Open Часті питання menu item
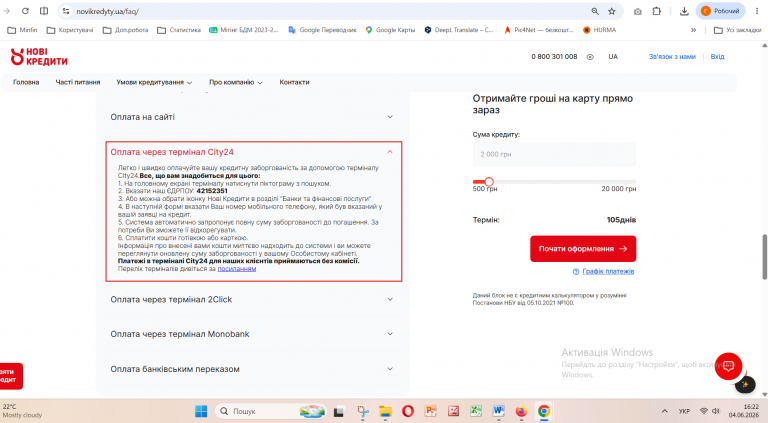768x423 pixels. (x=78, y=82)
